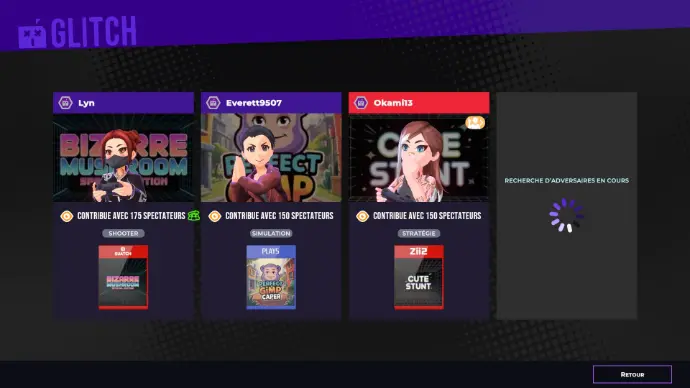The width and height of the screenshot is (690, 388).
Task: Click the hexagon badge beside Everett9507
Action: [x=213, y=103]
